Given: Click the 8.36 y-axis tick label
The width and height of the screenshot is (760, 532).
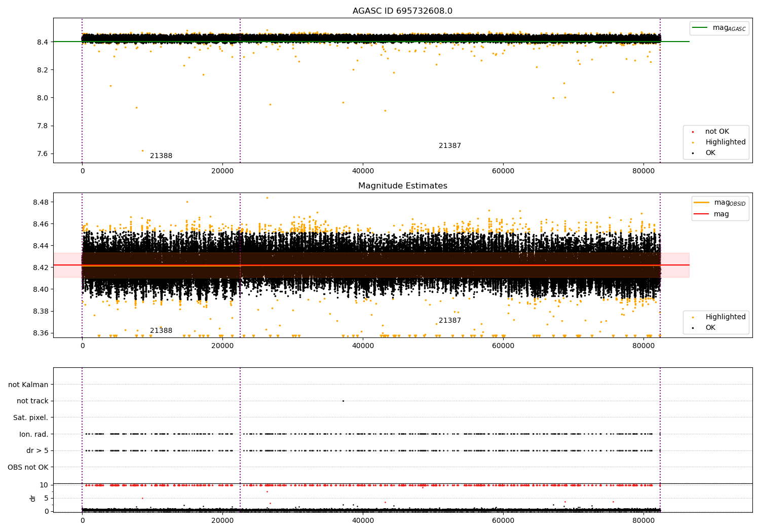Looking at the screenshot, I should 41,333.
